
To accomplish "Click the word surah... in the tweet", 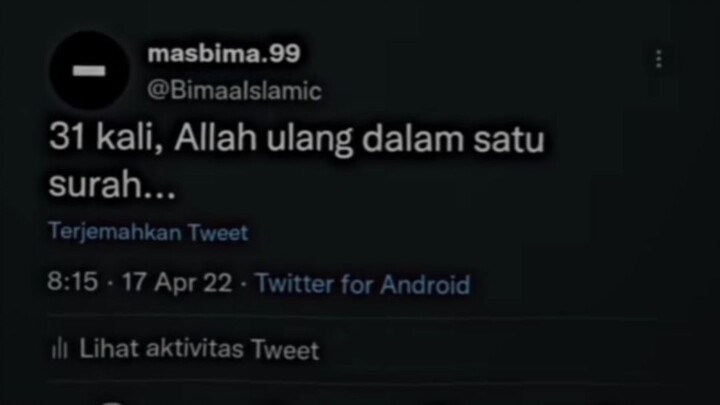I will click(x=112, y=185).
